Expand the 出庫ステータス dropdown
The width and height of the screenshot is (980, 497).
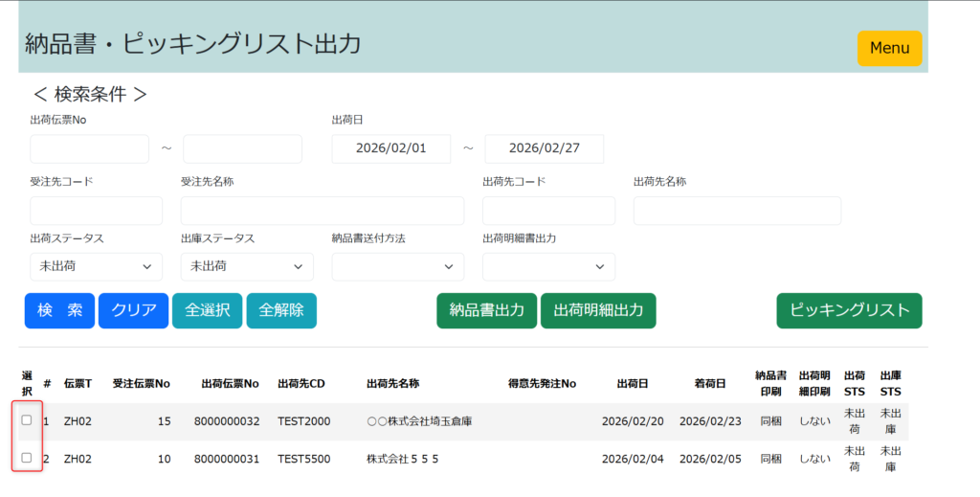[x=247, y=266]
